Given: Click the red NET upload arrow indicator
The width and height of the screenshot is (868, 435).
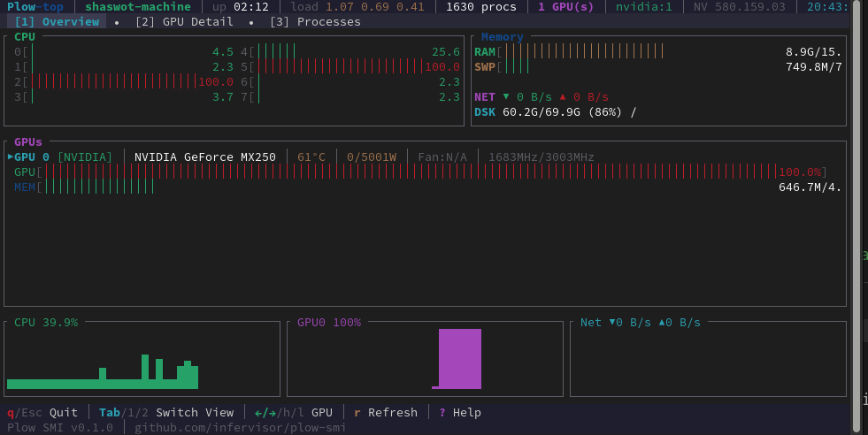Looking at the screenshot, I should point(563,96).
